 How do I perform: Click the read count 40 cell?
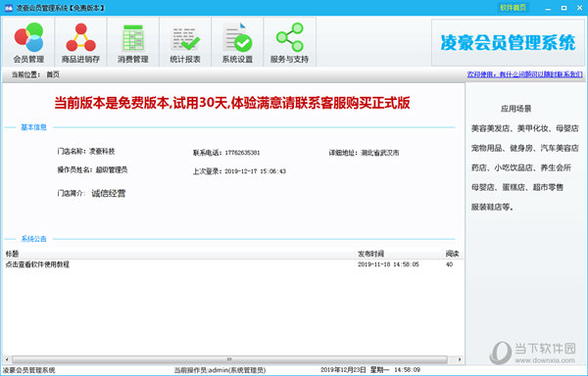point(449,264)
